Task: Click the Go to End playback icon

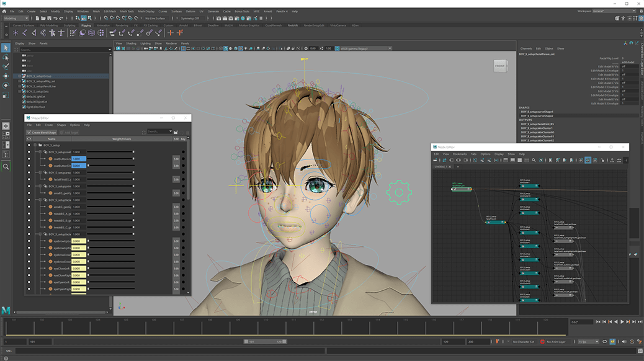Action: [x=640, y=322]
